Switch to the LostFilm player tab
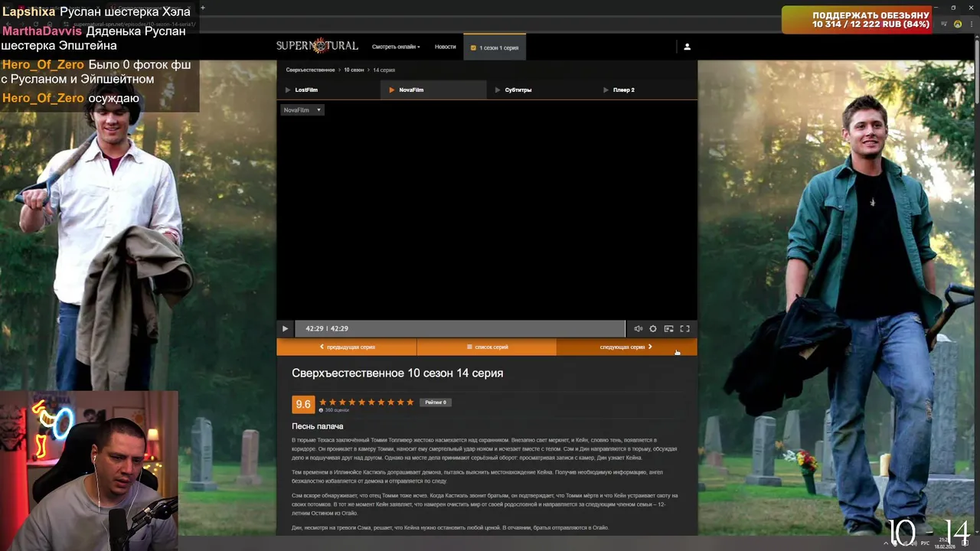This screenshot has width=980, height=551. [329, 90]
